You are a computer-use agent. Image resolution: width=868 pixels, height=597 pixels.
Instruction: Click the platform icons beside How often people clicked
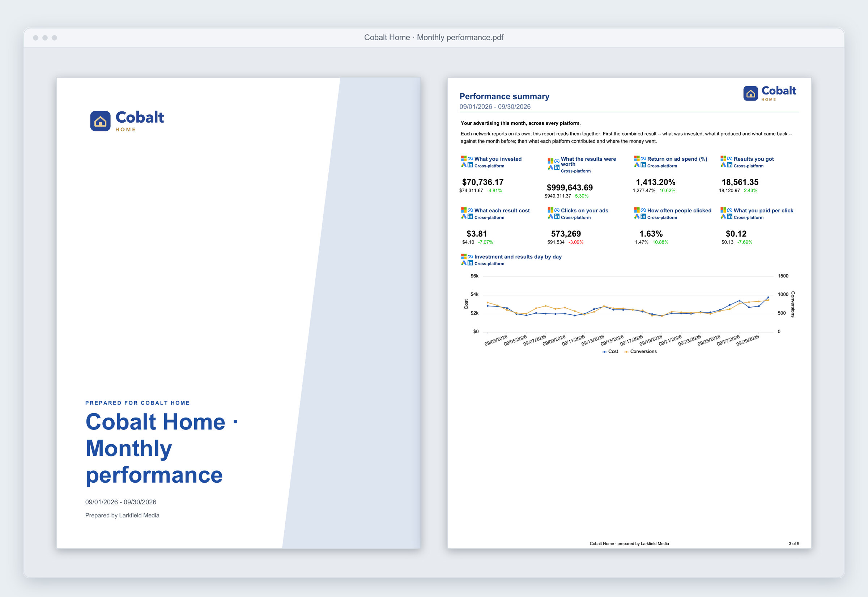(640, 213)
